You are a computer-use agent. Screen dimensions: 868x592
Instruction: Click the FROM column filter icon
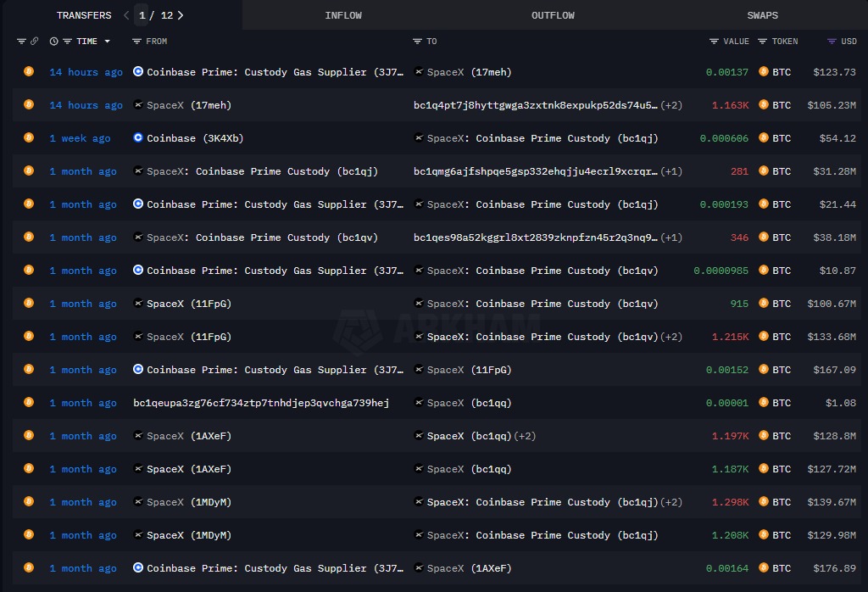click(x=137, y=41)
